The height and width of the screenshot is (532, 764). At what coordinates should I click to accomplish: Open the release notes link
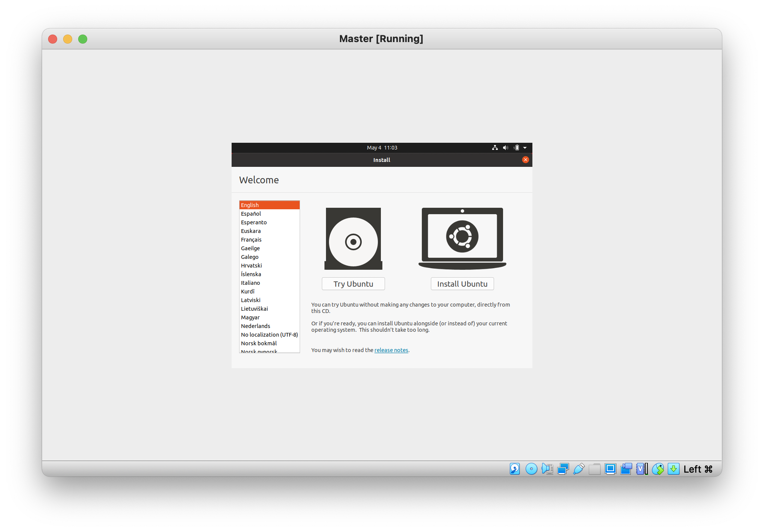[391, 350]
